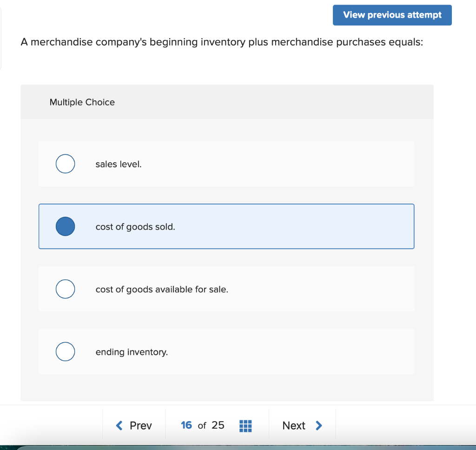Screen dimensions: 476x450
Task: Open View previous attempt
Action: coord(392,15)
